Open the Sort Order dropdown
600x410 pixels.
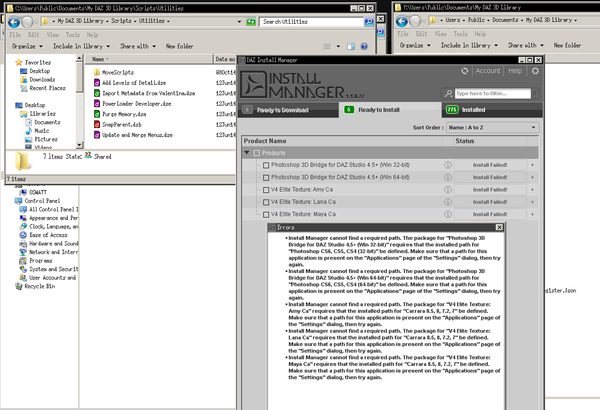492,127
